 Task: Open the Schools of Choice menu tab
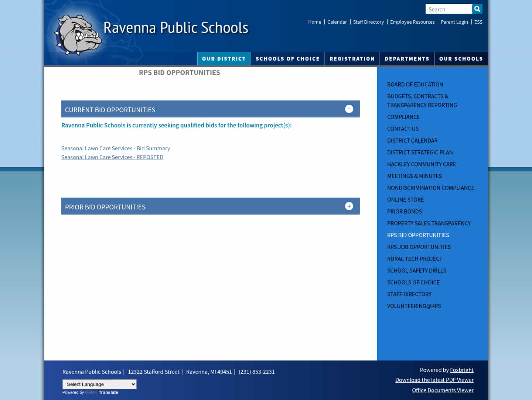pyautogui.click(x=288, y=59)
